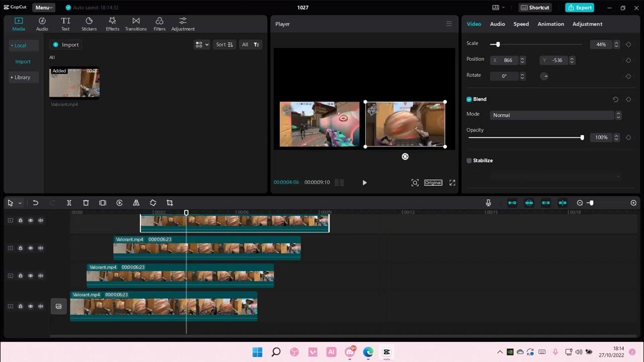
Task: Open the Text tab
Action: point(65,24)
